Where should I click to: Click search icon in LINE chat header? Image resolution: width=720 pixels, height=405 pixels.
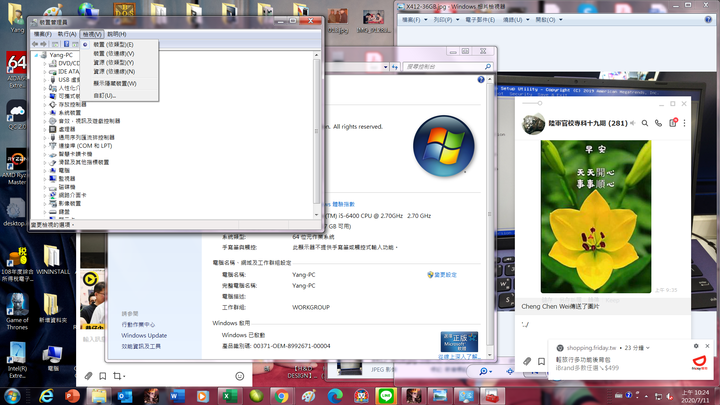point(645,123)
